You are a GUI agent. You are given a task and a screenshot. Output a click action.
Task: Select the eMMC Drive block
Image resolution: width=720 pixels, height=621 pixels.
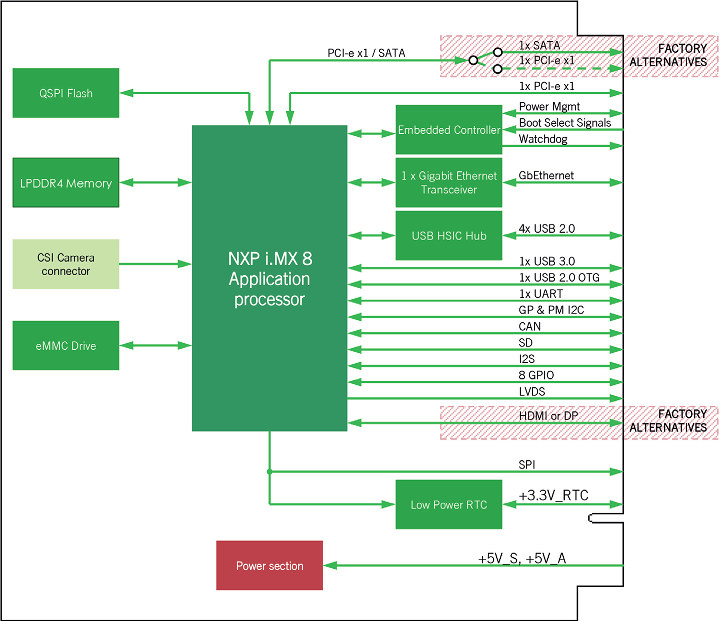(x=65, y=346)
